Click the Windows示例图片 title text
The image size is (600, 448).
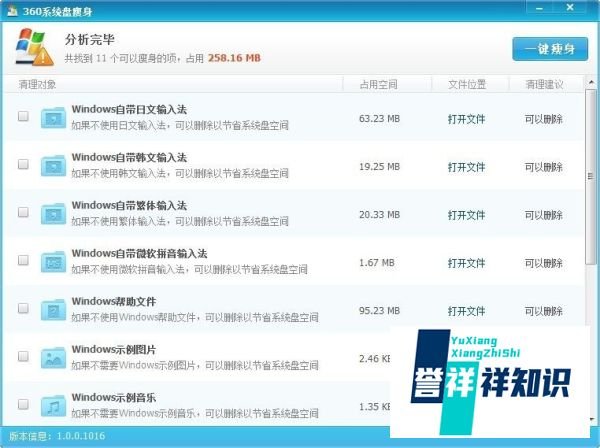pyautogui.click(x=114, y=350)
